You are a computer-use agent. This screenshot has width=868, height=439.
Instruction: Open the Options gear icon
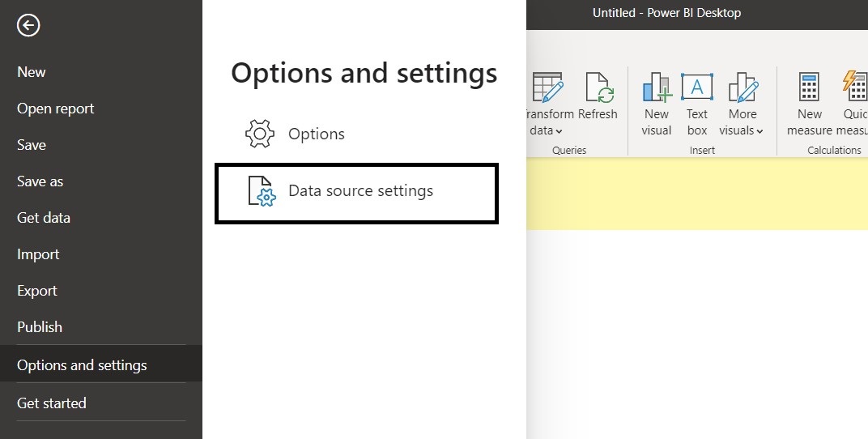[x=260, y=134]
